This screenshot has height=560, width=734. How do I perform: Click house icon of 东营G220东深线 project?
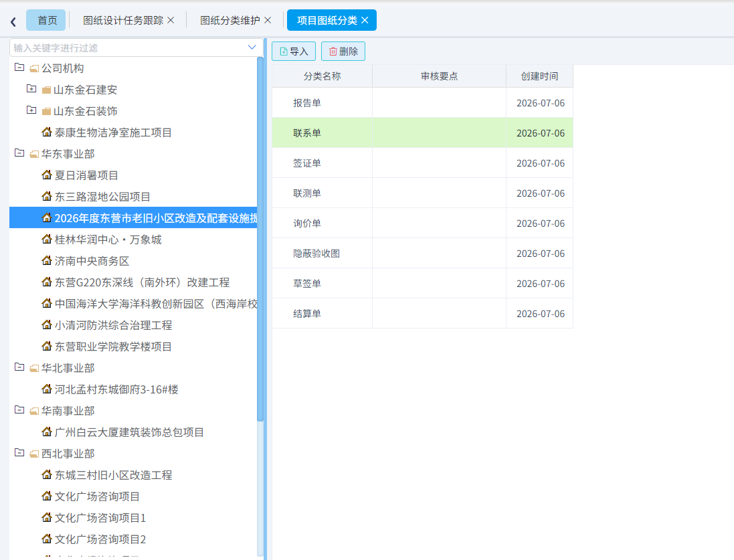pos(47,282)
